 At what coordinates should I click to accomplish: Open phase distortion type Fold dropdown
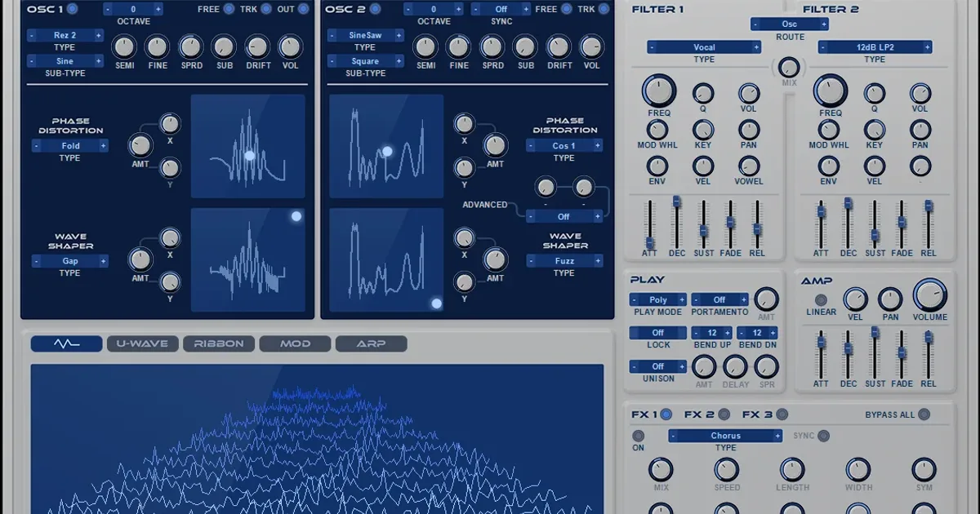70,146
